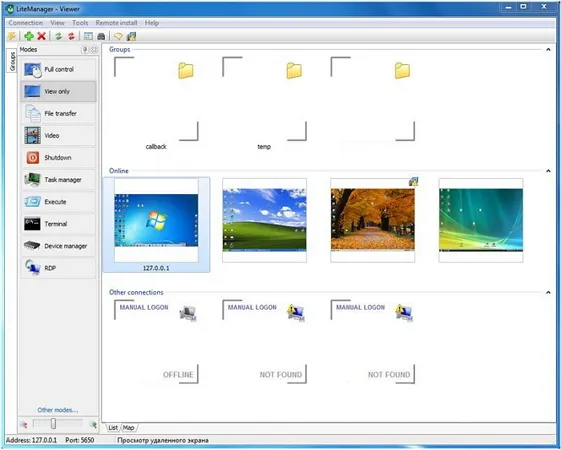Open the callback group folder
Image resolution: width=561 pixels, height=450 pixels.
(x=156, y=103)
